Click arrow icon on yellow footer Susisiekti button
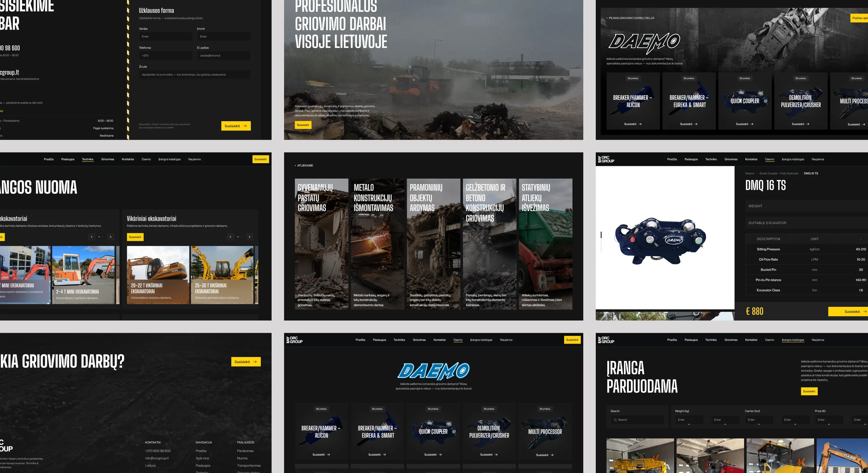 click(255, 362)
